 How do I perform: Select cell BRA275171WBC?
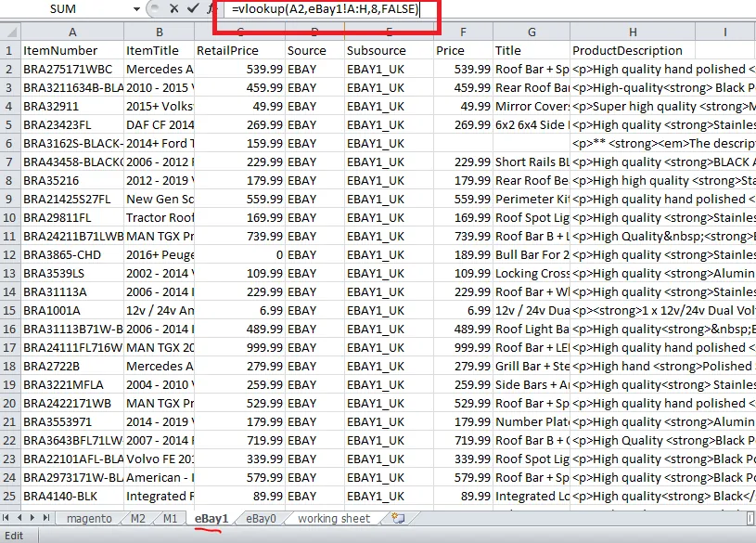[x=72, y=69]
